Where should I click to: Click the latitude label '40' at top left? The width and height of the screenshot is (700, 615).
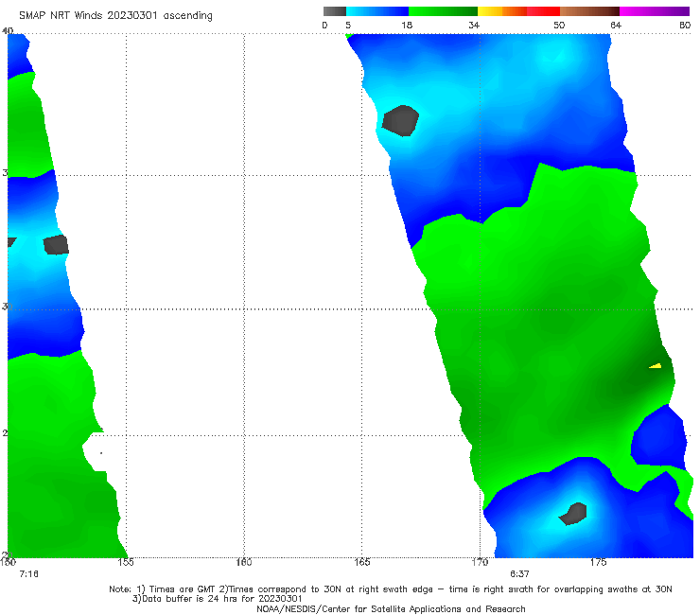(x=8, y=30)
